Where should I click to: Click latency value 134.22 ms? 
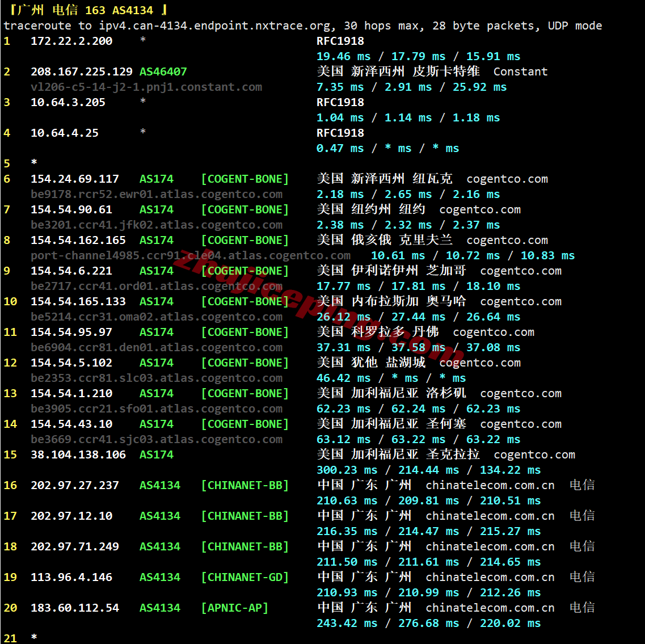click(x=510, y=470)
